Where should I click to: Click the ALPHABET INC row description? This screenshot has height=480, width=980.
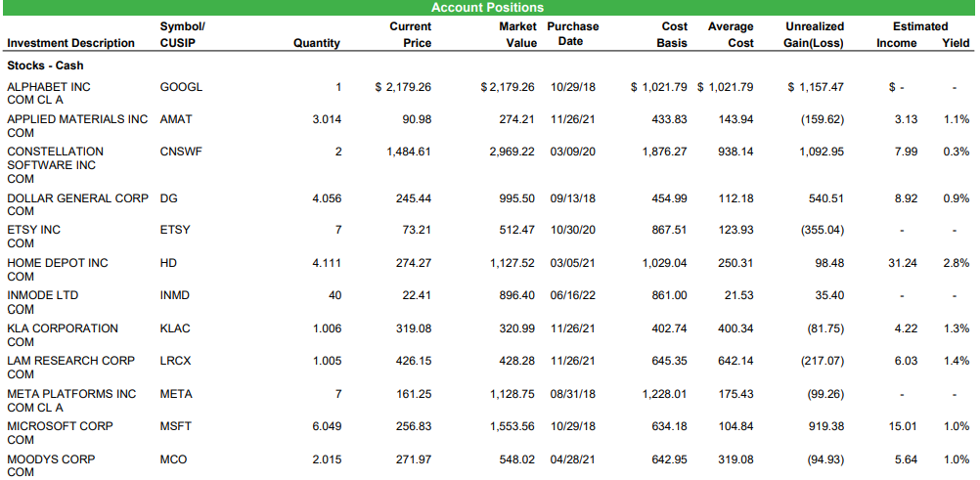(49, 93)
